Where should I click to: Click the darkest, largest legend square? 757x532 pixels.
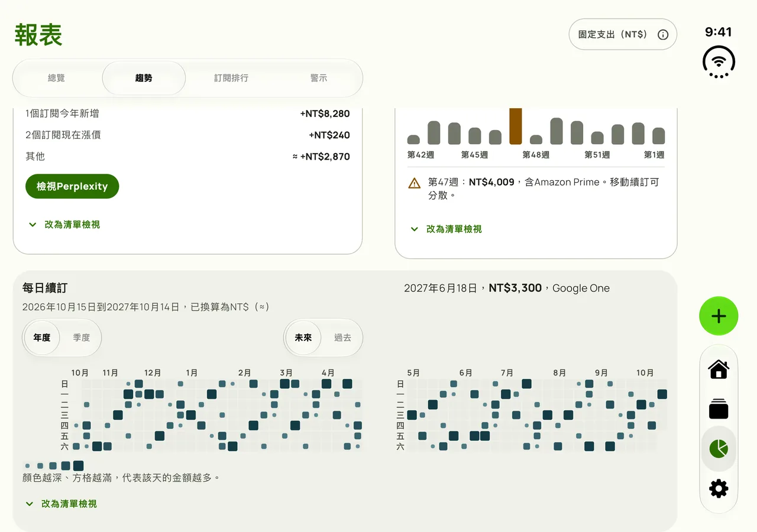(x=78, y=466)
